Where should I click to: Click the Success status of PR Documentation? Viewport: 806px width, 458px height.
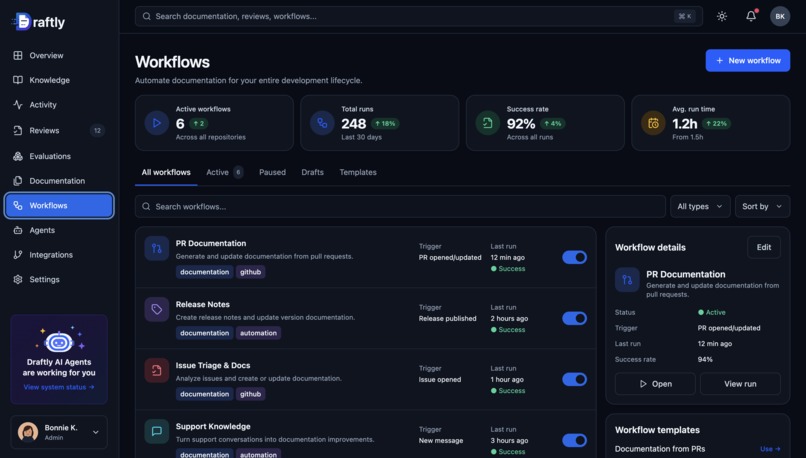[508, 269]
